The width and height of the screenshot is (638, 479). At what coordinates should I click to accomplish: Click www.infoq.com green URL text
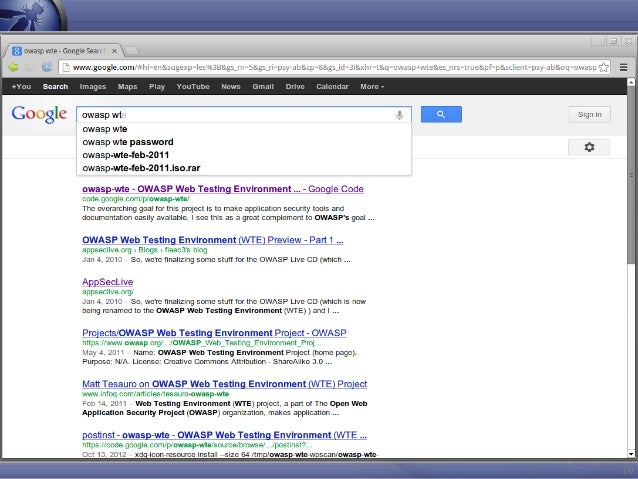155,394
